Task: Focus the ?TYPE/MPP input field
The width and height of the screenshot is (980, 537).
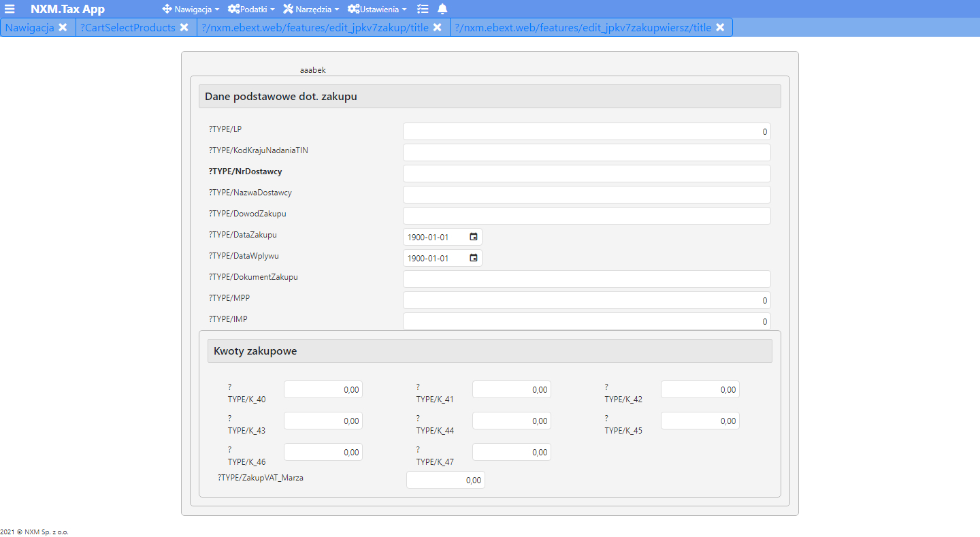Action: [x=587, y=300]
